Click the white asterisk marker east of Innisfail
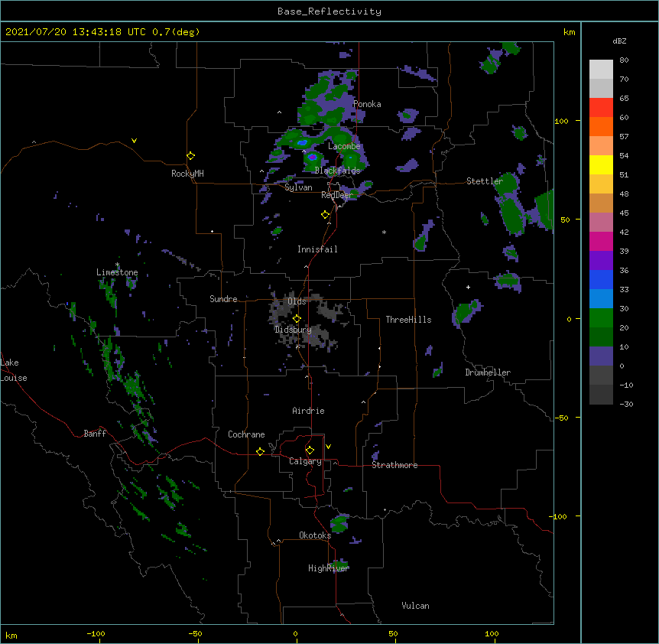 pos(384,232)
